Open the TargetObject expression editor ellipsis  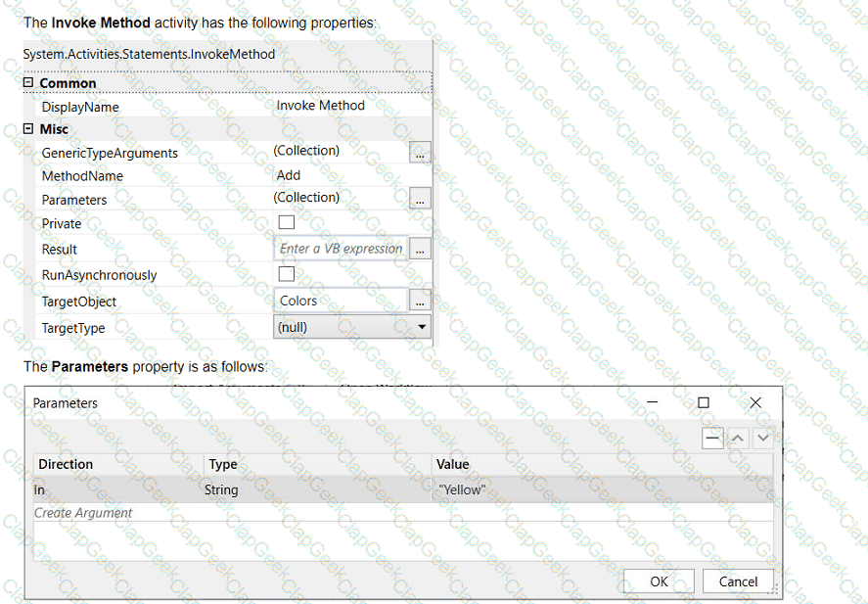click(420, 301)
